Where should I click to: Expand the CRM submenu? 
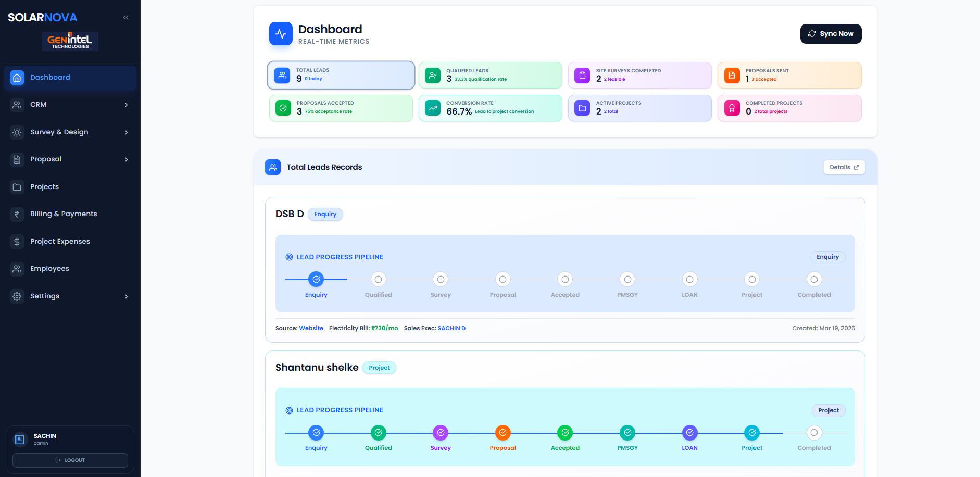(126, 105)
